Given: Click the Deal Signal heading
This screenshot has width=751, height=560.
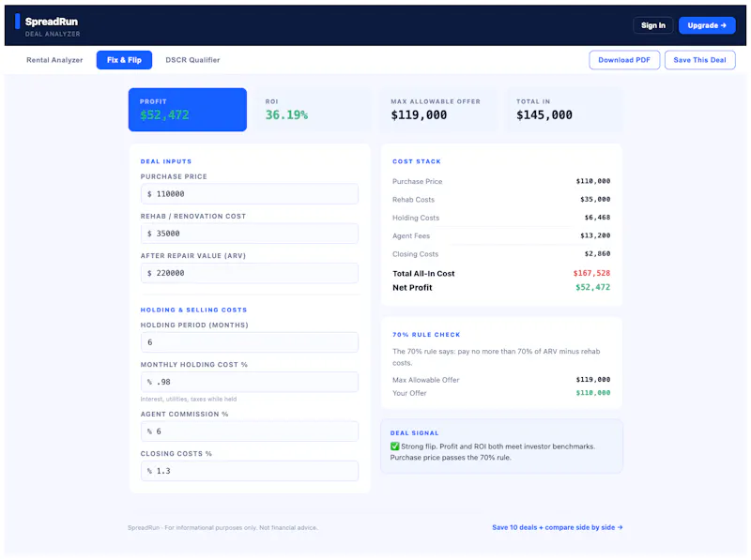Looking at the screenshot, I should pos(414,432).
